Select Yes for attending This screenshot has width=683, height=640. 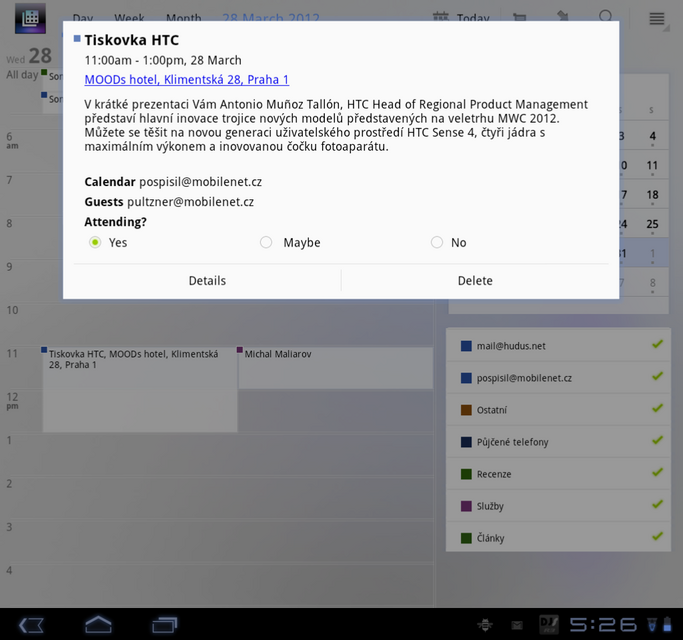coord(95,242)
